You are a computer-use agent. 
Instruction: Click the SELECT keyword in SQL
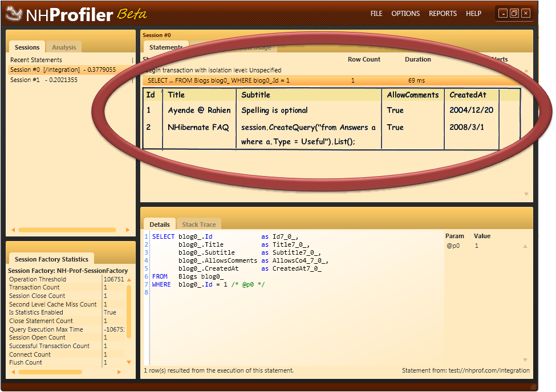pos(163,236)
